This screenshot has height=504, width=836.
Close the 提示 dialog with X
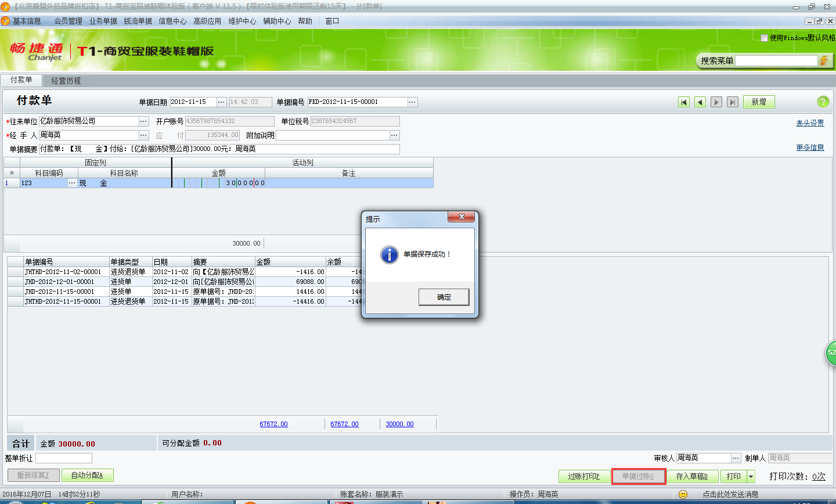click(462, 217)
